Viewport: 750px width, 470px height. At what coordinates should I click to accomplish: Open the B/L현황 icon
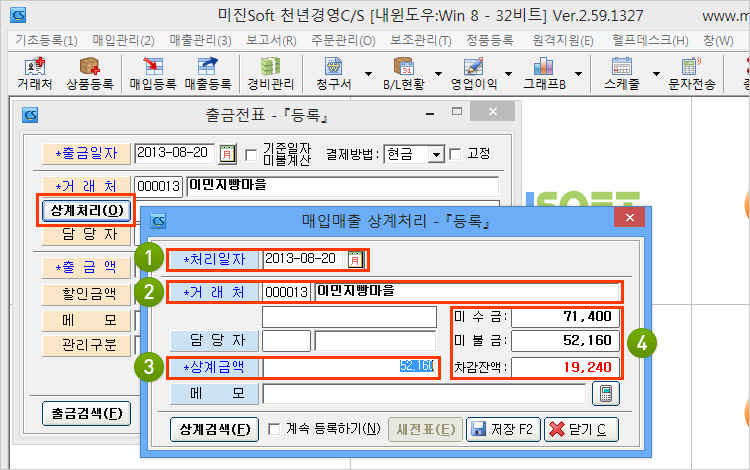[x=404, y=74]
